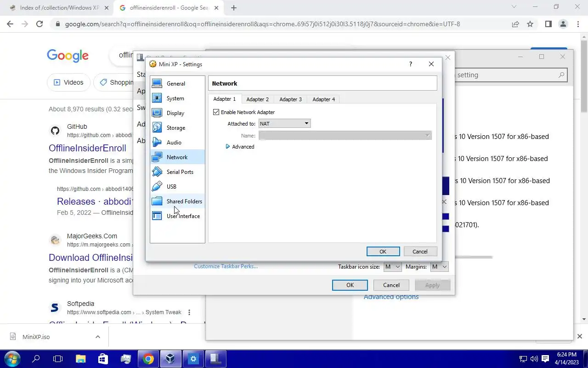Open the Customize Taskbar Perks link
This screenshot has width=588, height=368.
point(226,266)
